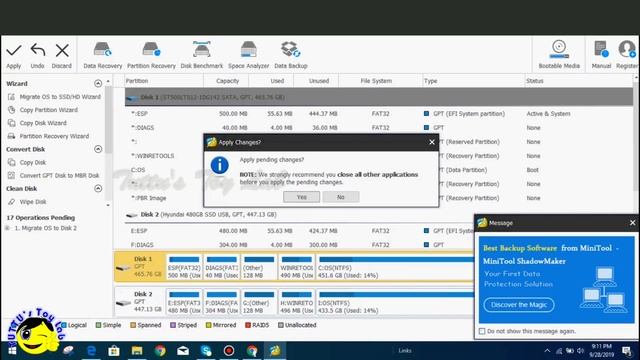Close the Apply Changes dialog
Screen dimensions: 640x360
[x=432, y=142]
